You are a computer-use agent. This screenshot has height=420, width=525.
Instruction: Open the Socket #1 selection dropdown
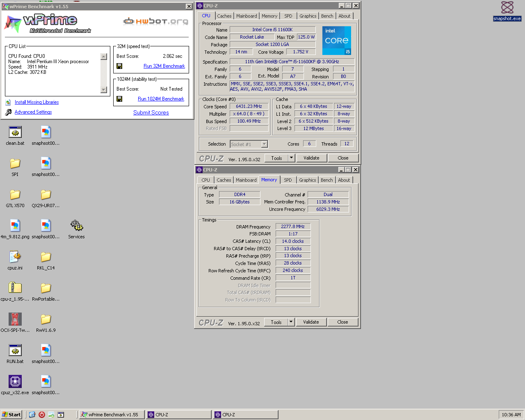click(265, 144)
